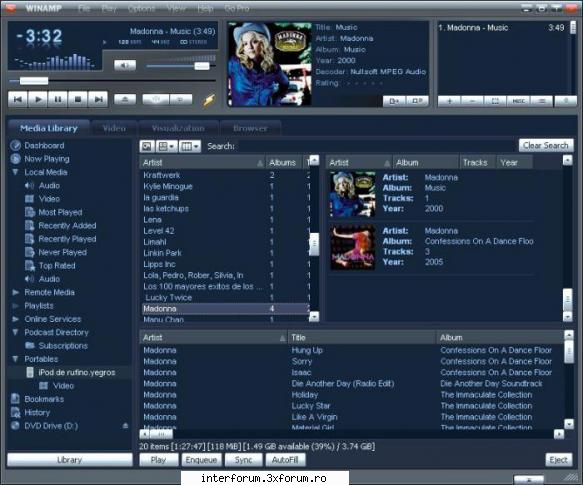Viewport: 583px width, 485px height.
Task: Click the AutoFill button
Action: tap(285, 460)
